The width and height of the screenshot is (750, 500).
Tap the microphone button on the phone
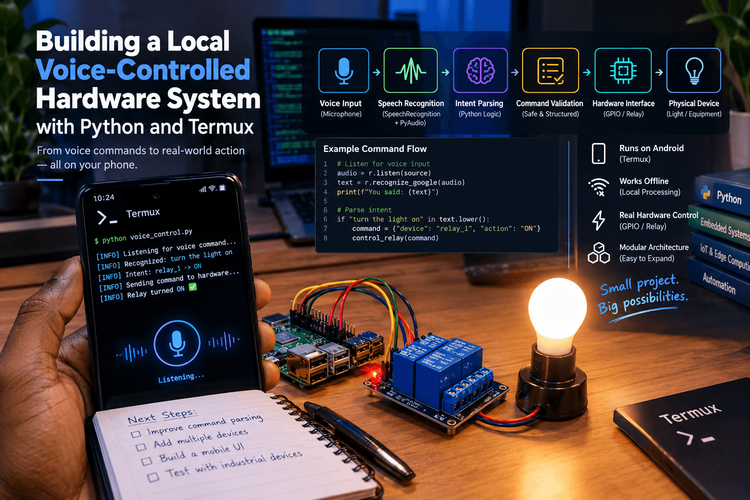click(x=177, y=344)
